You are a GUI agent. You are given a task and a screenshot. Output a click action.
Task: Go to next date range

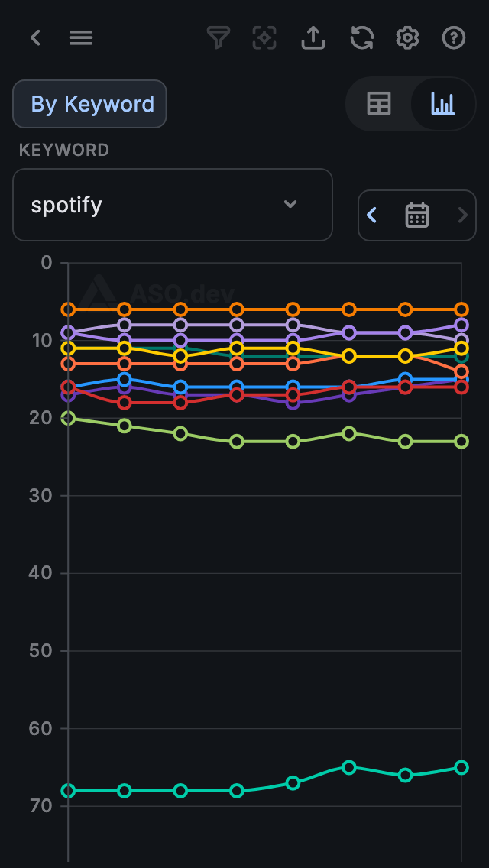click(x=461, y=215)
